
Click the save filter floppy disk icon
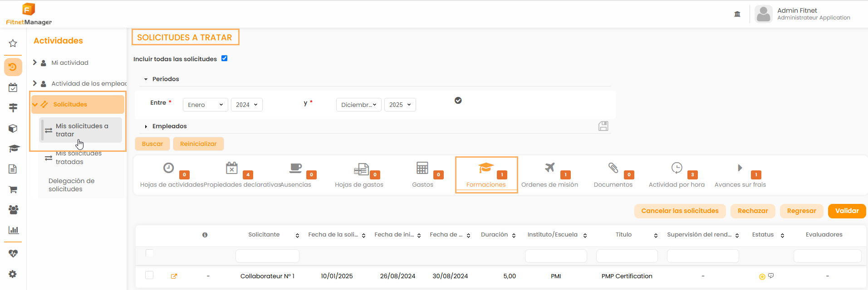point(603,126)
